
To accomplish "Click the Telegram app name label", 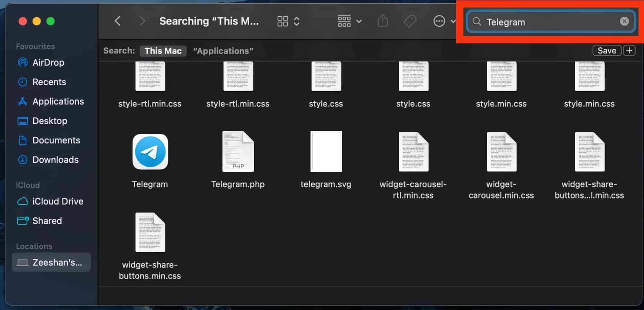I will click(x=150, y=184).
